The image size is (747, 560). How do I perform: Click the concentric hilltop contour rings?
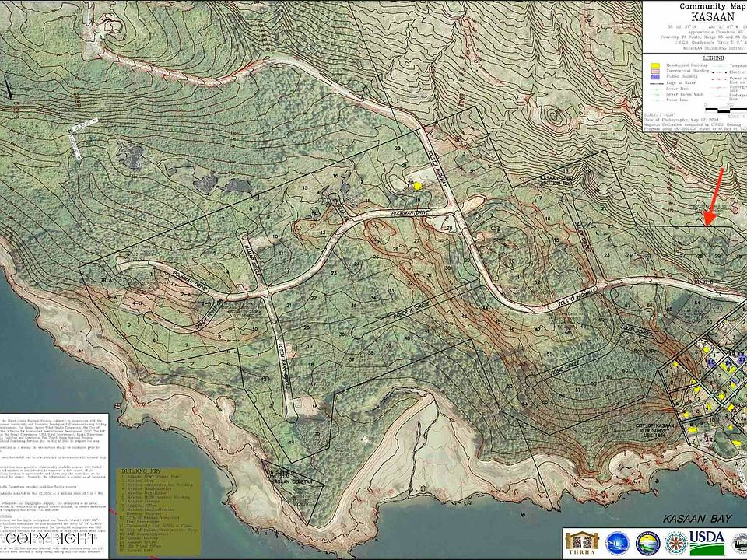553,115
